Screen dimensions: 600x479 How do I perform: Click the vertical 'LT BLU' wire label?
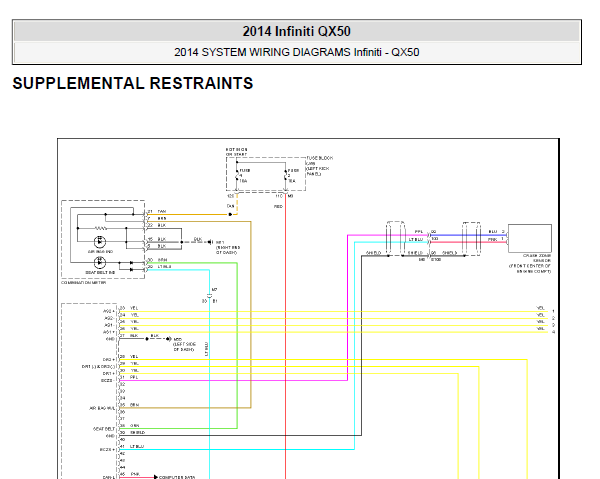pos(206,349)
